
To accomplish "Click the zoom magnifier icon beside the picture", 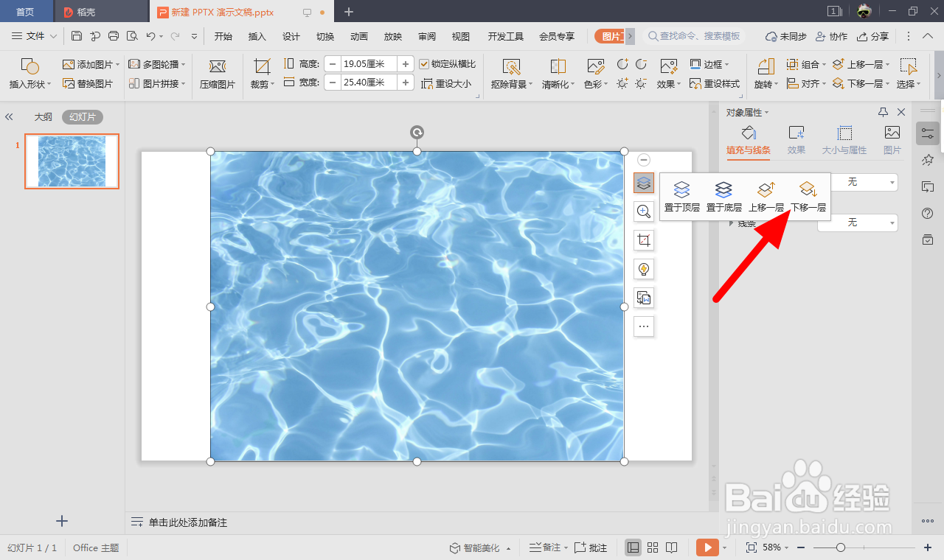I will pyautogui.click(x=644, y=211).
